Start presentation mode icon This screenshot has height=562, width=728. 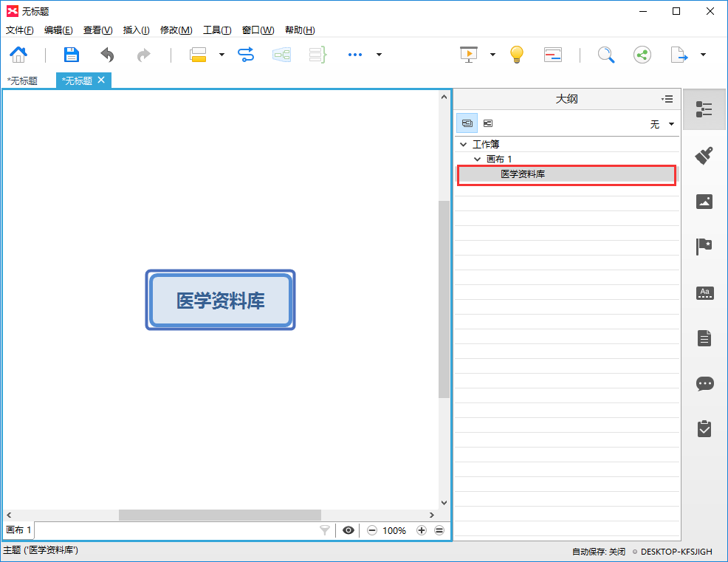point(468,55)
